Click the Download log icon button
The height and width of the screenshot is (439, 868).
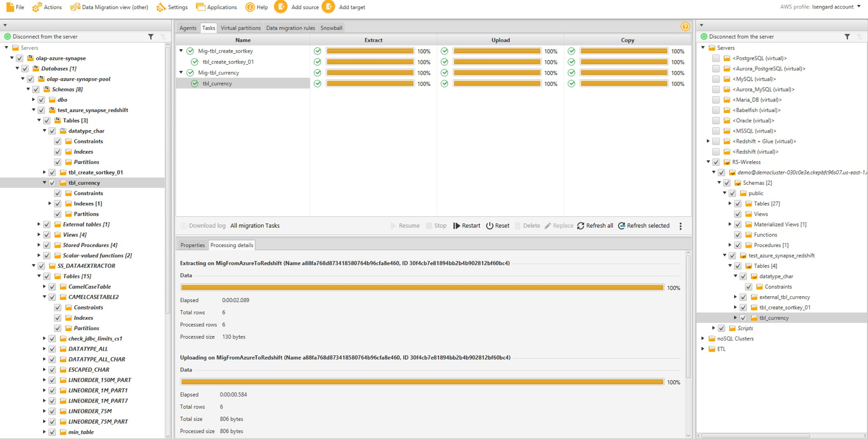pos(184,226)
